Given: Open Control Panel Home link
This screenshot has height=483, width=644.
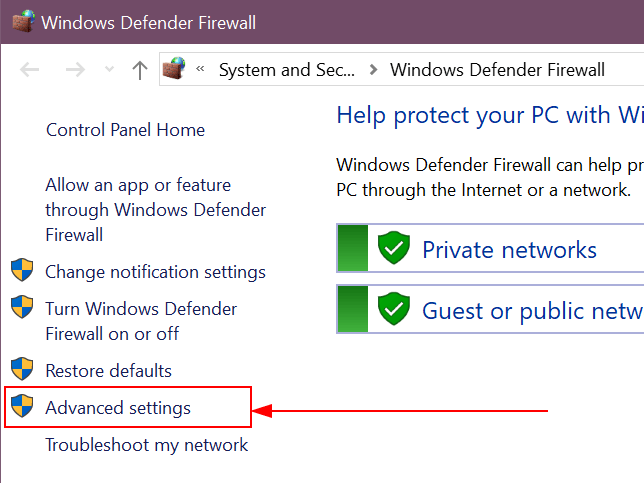Looking at the screenshot, I should pos(125,130).
